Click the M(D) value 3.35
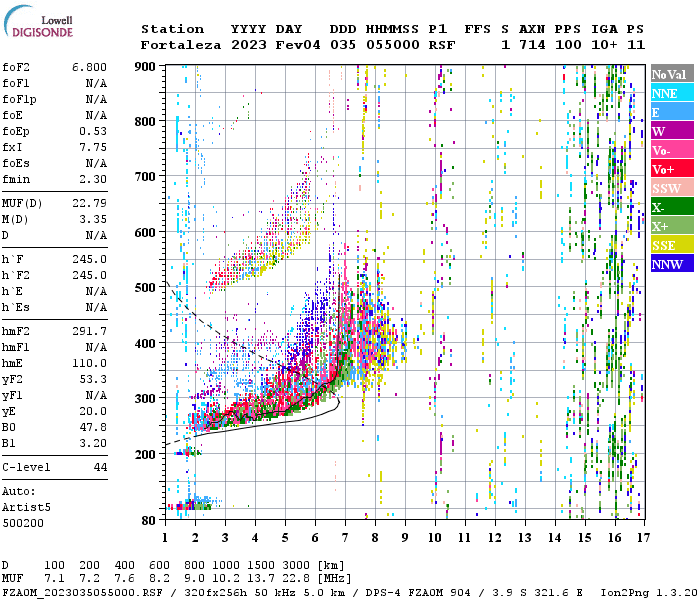The height and width of the screenshot is (600, 700). pos(93,219)
